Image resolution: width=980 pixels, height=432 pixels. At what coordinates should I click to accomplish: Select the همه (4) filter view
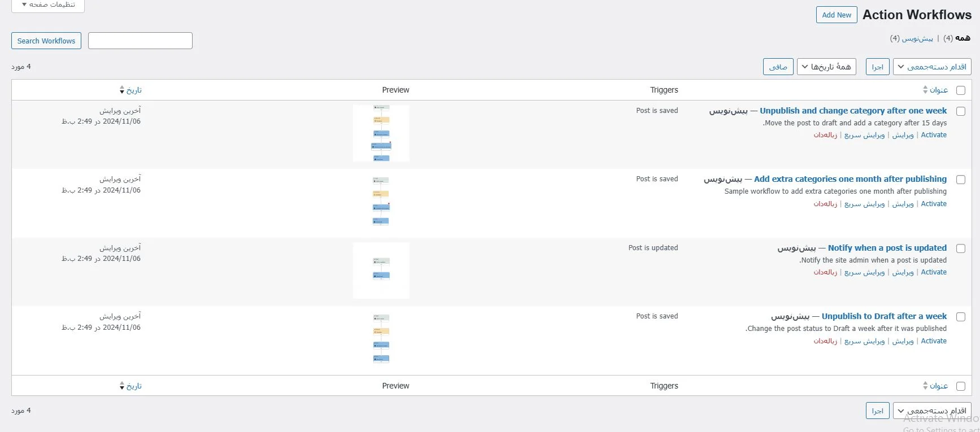click(957, 38)
